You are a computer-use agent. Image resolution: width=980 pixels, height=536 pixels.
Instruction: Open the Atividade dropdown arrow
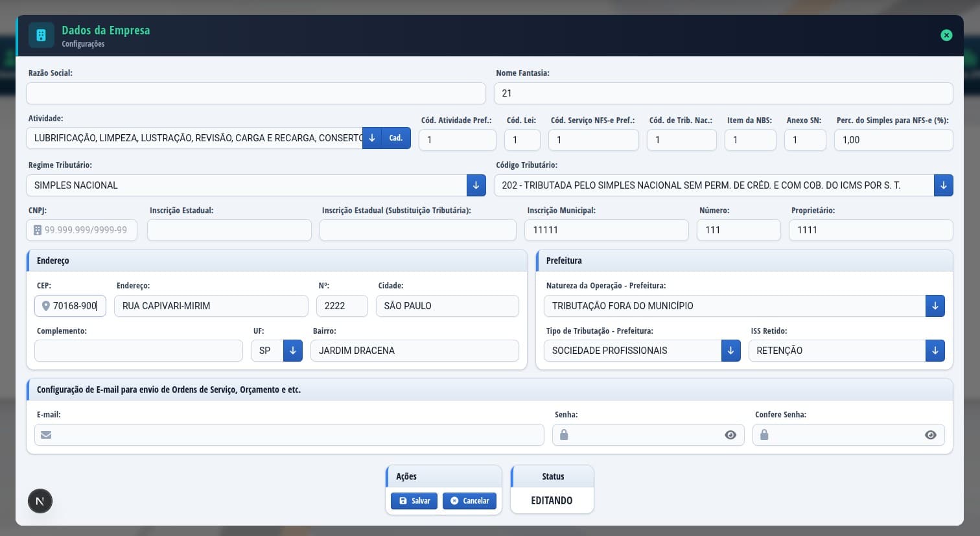pyautogui.click(x=372, y=138)
